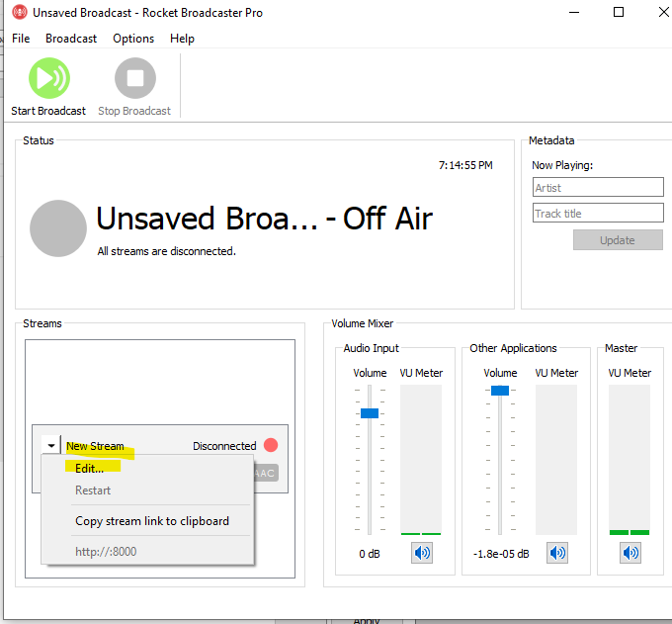Select Copy stream link to clipboard
The image size is (672, 624).
pos(147,521)
